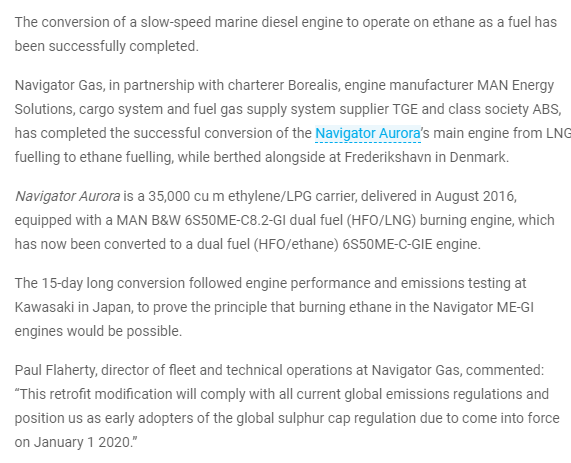571x463 pixels.
Task: Click the date 'January 1 2020'
Action: [x=82, y=443]
